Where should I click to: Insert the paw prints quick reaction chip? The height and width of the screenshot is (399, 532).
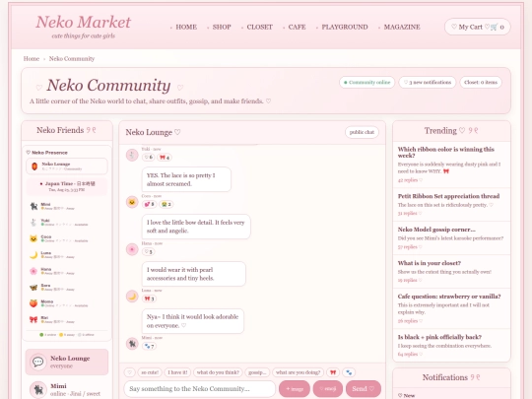(x=349, y=372)
